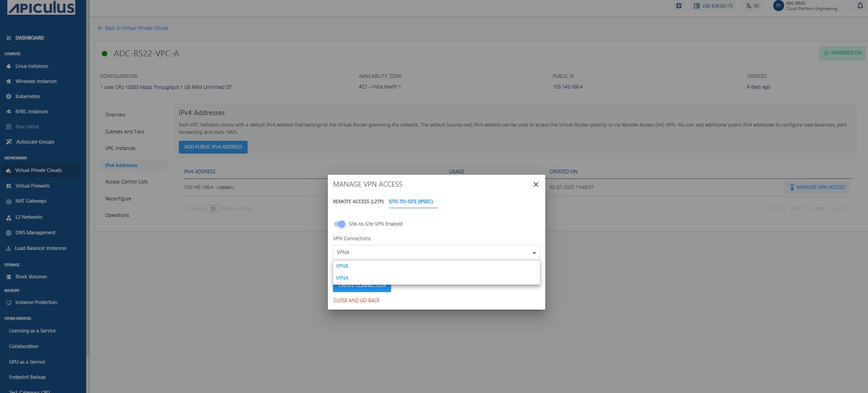
Task: Go back to Virtual Private Clouds
Action: click(133, 28)
